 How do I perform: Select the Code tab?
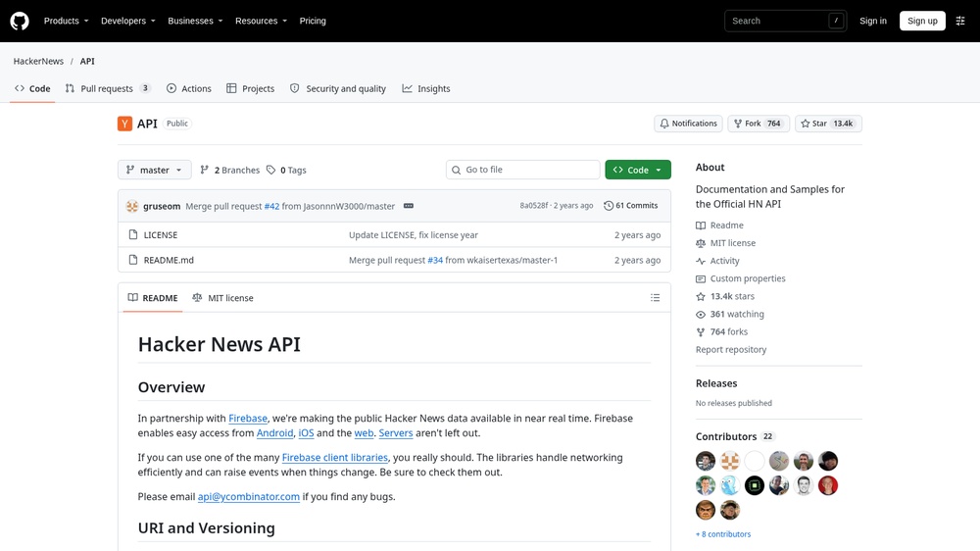(32, 89)
